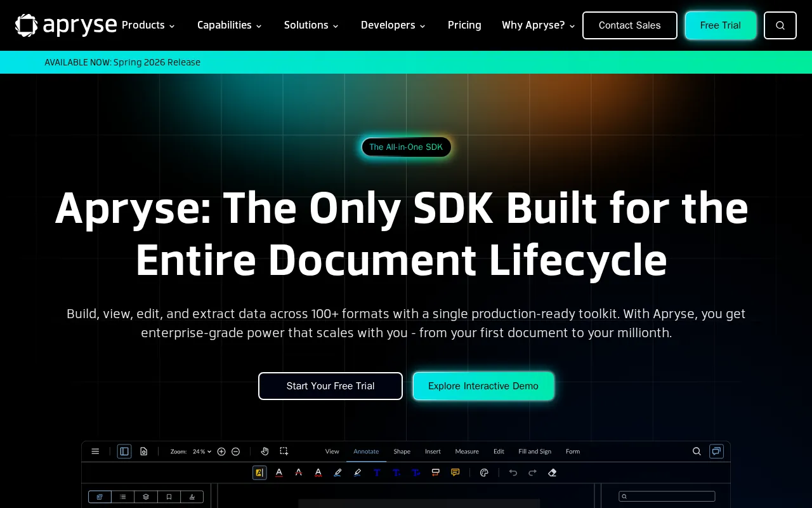Open the demo viewer hamburger menu

[95, 451]
